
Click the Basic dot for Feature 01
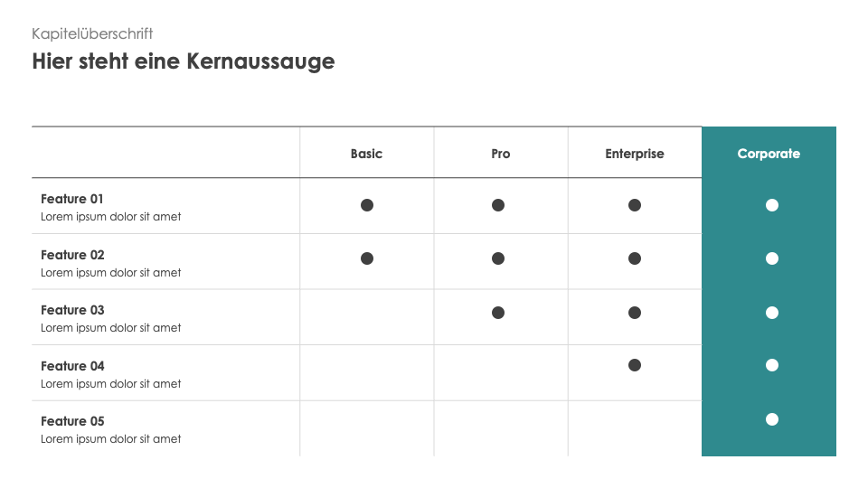pos(367,205)
